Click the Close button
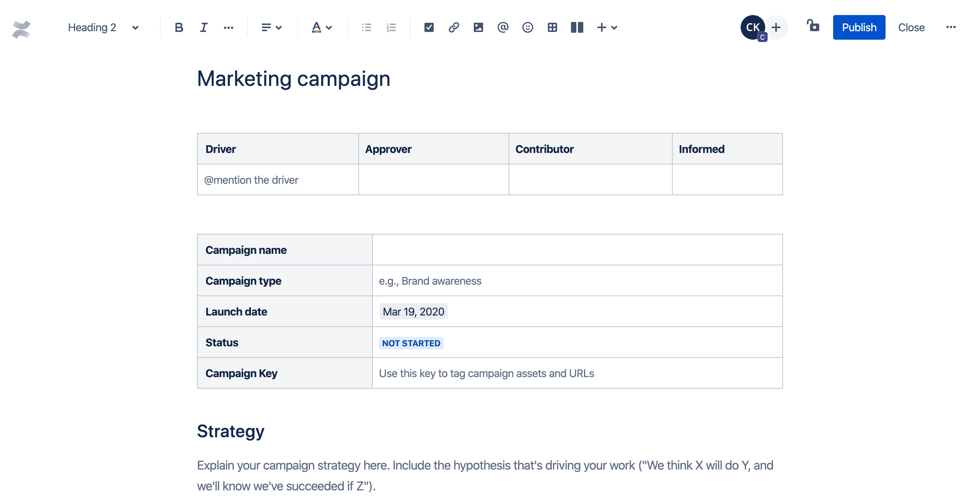 (911, 27)
